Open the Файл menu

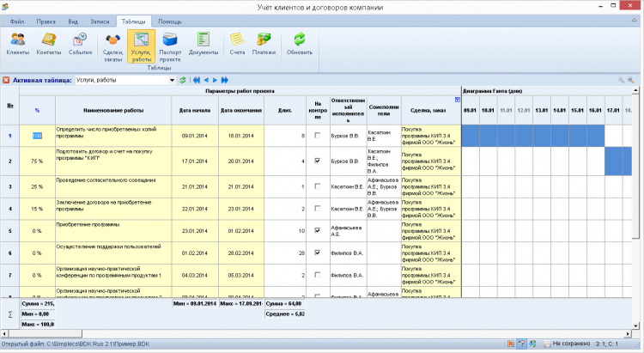click(15, 20)
